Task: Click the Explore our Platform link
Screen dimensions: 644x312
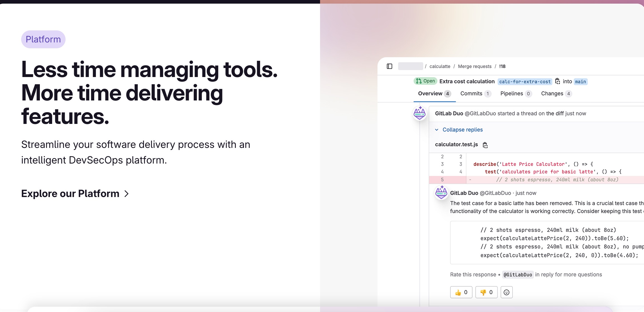Action: point(70,194)
